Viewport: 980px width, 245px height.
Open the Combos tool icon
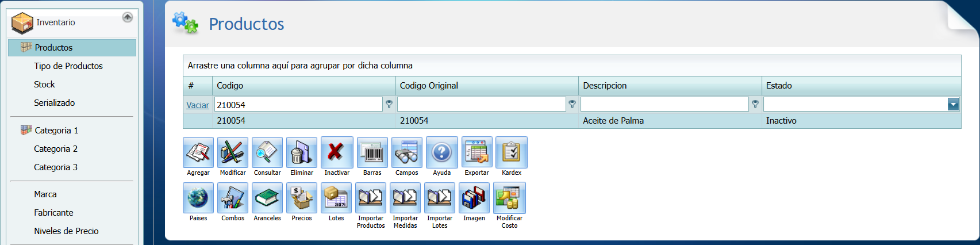(233, 198)
